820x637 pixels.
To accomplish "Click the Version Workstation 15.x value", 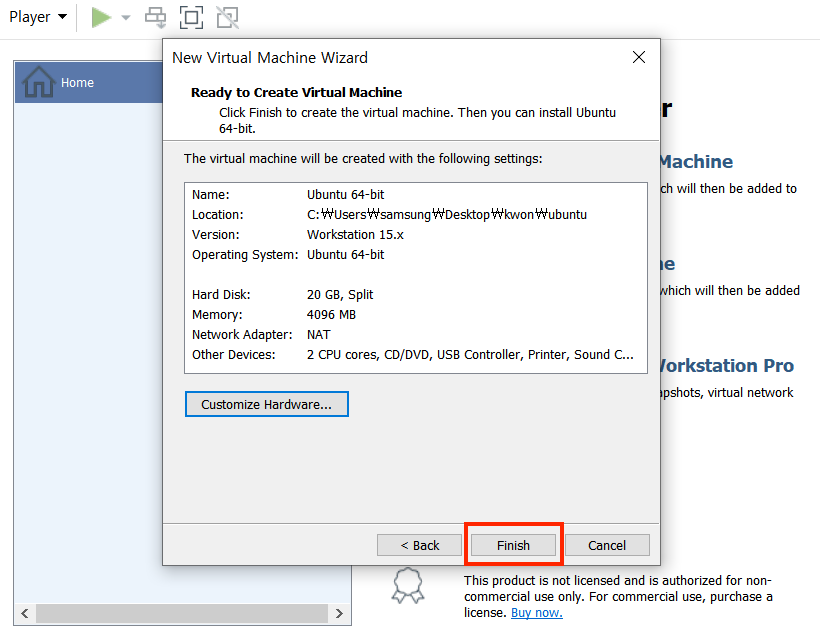I will pyautogui.click(x=355, y=234).
